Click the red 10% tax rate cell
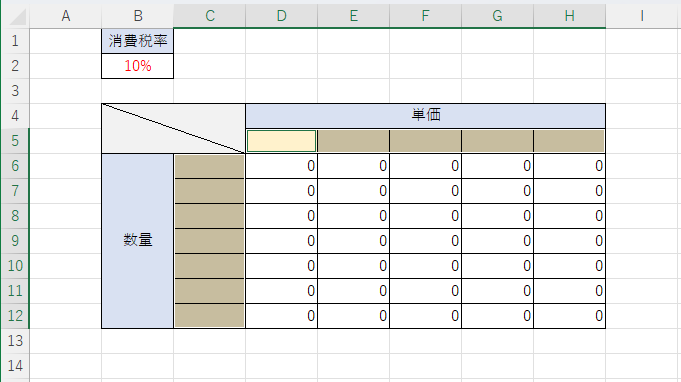The width and height of the screenshot is (681, 382). [x=138, y=66]
